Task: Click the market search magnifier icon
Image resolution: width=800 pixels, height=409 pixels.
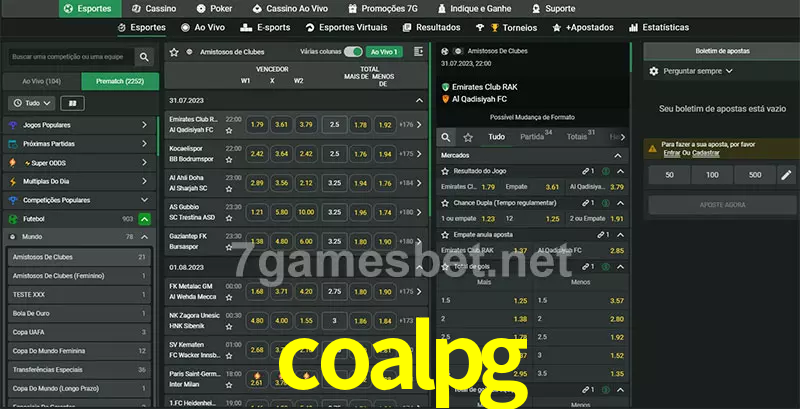Action: [446, 137]
